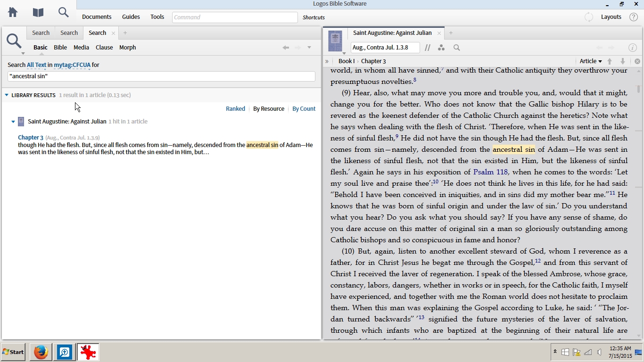Follow the Psalm 118 link
This screenshot has height=362, width=644.
(490, 172)
